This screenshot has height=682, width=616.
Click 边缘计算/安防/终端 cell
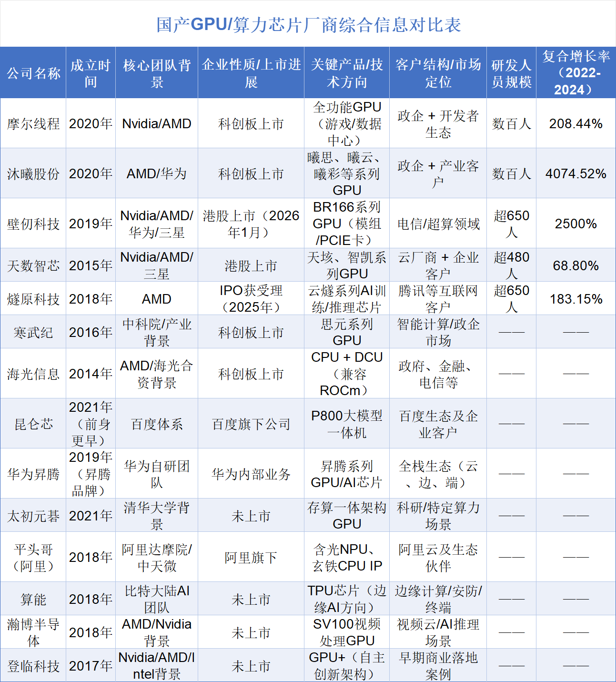point(438,599)
